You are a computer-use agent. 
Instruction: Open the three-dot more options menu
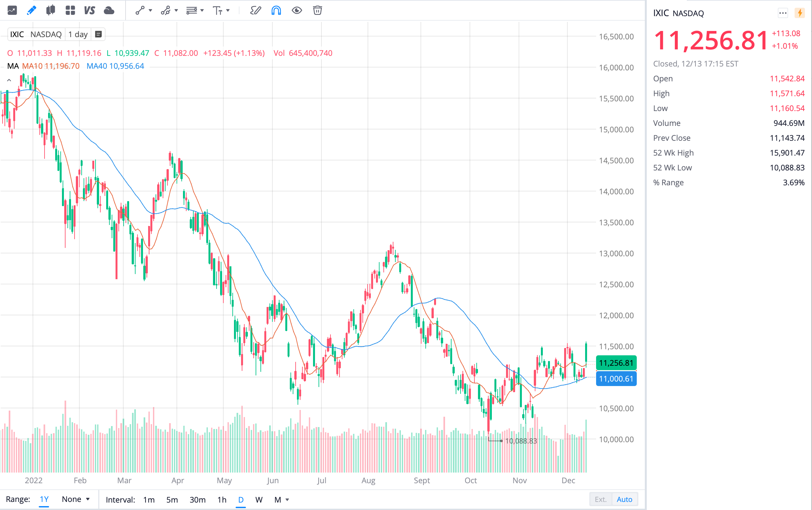click(783, 13)
